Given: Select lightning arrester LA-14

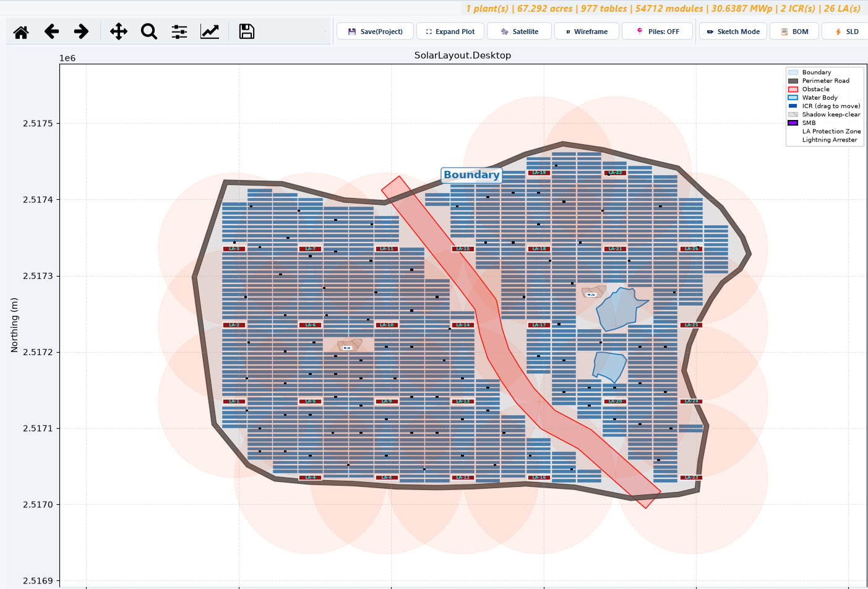Looking at the screenshot, I should pos(463,325).
